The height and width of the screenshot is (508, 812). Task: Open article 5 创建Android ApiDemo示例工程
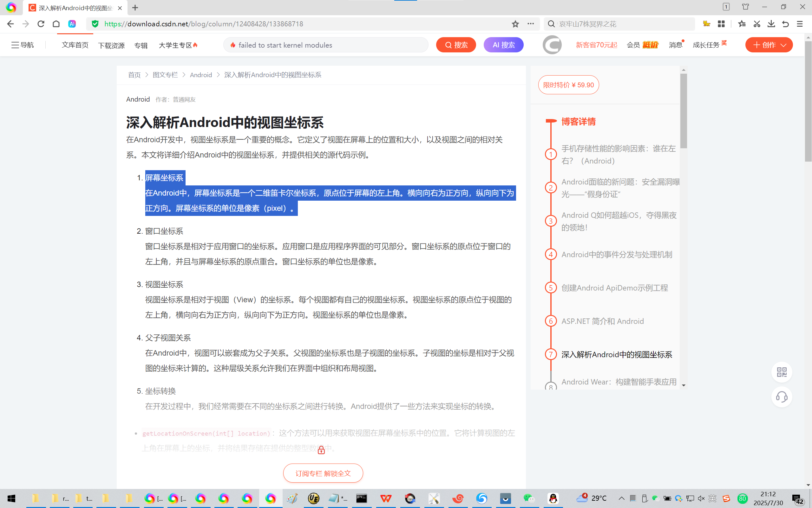pos(614,288)
